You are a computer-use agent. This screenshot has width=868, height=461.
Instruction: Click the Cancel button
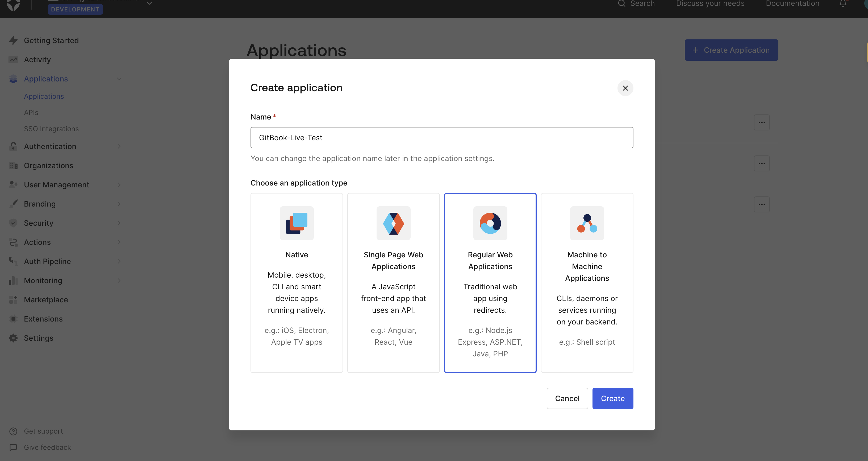click(x=567, y=398)
